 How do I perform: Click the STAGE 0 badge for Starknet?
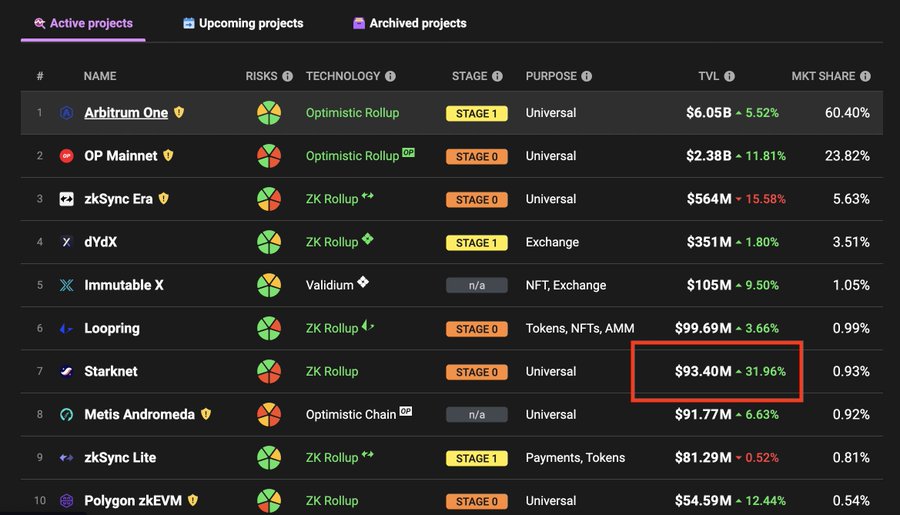coord(476,371)
